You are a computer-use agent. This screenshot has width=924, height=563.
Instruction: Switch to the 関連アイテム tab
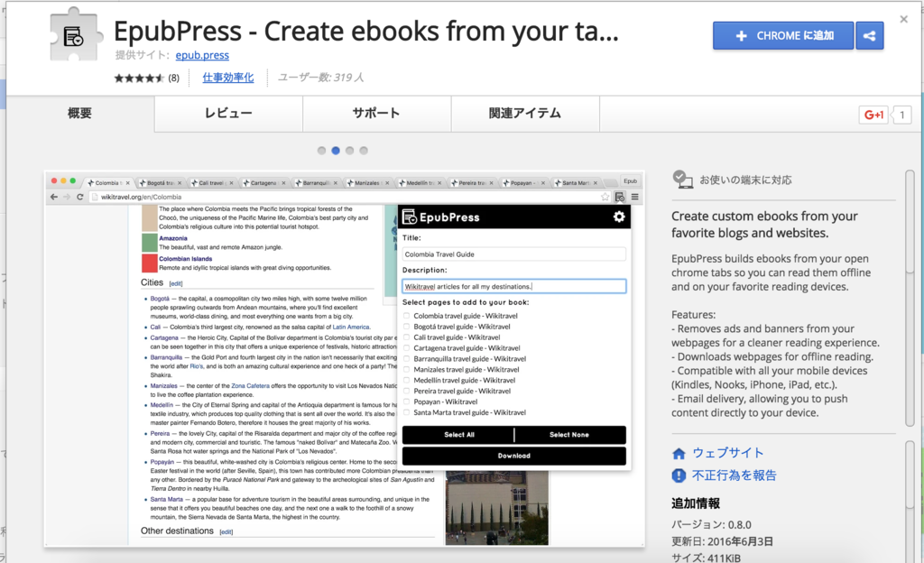[525, 113]
